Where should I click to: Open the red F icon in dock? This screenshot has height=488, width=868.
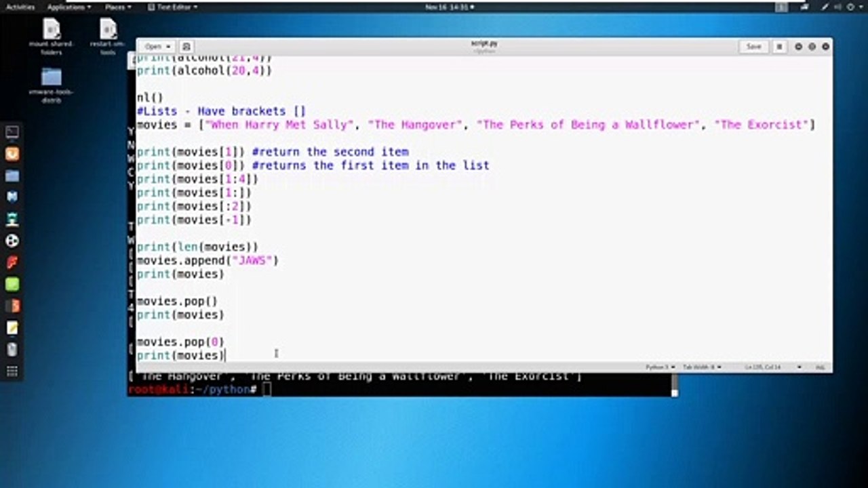click(12, 262)
